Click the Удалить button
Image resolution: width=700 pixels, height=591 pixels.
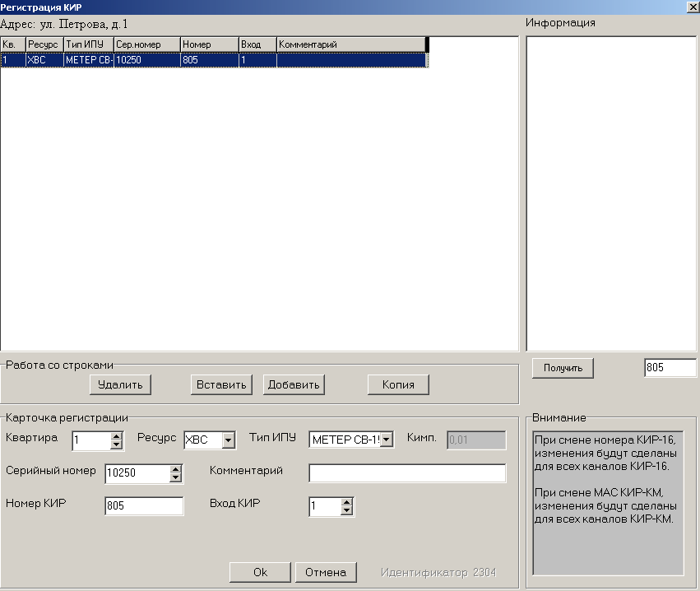click(120, 384)
